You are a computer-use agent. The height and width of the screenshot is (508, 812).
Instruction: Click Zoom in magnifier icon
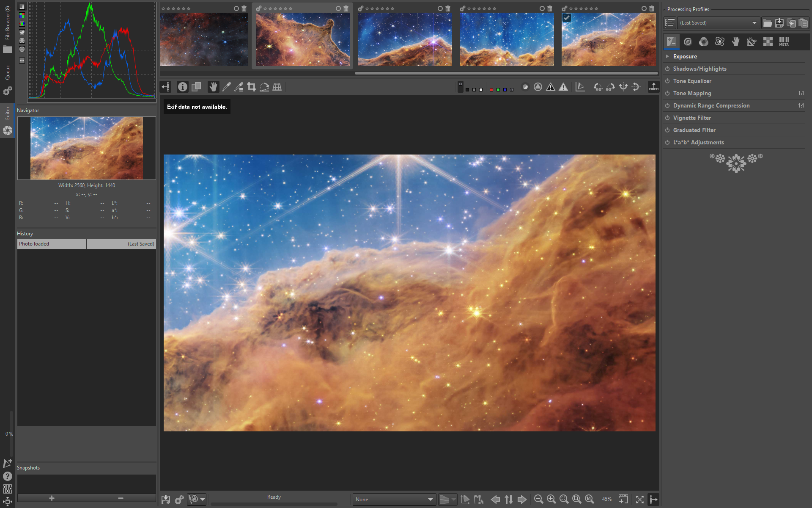[x=551, y=500]
